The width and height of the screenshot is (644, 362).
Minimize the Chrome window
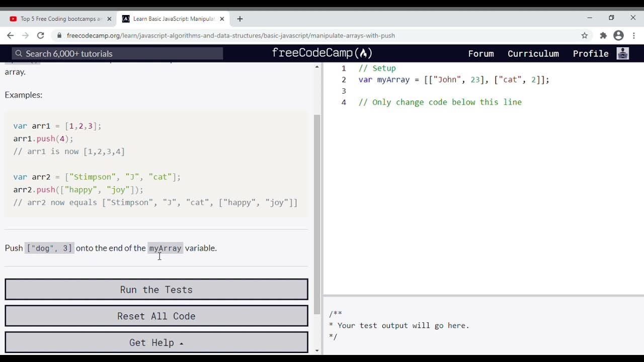(x=590, y=18)
